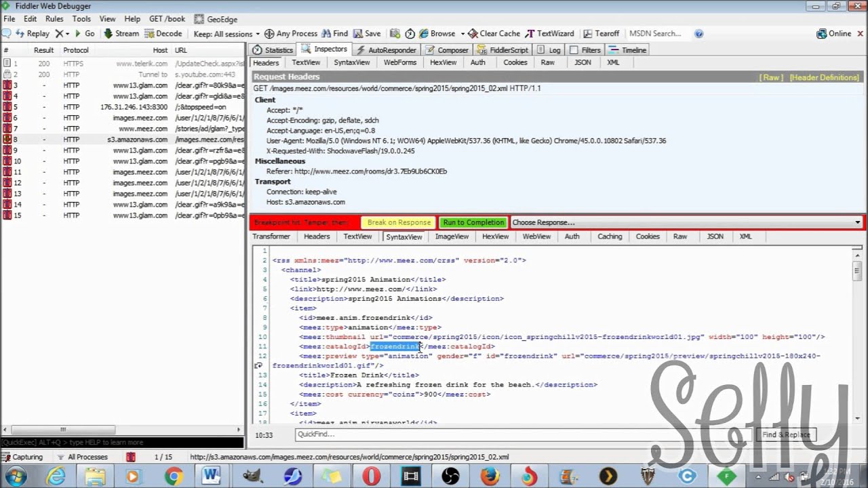Open Microsoft Word from the taskbar
Image resolution: width=868 pixels, height=488 pixels.
coord(212,476)
